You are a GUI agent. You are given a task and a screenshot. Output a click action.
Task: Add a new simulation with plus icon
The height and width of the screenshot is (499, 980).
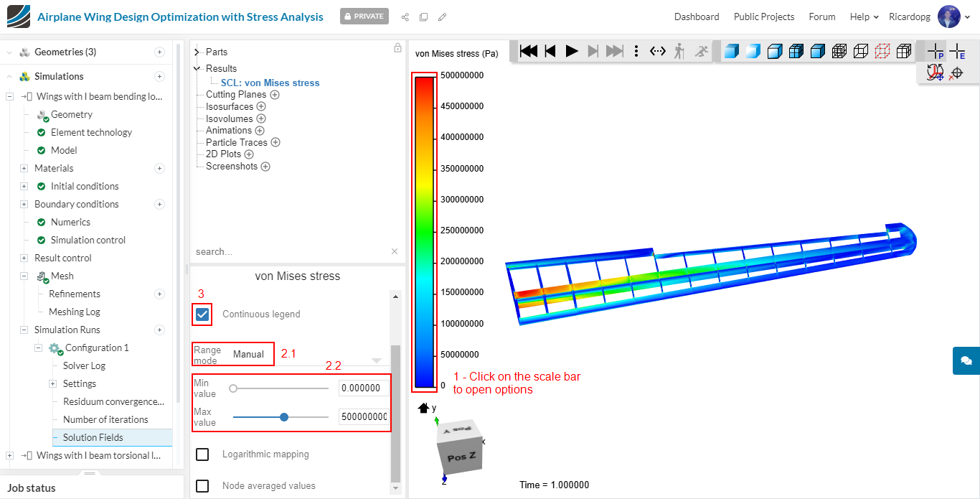(159, 76)
